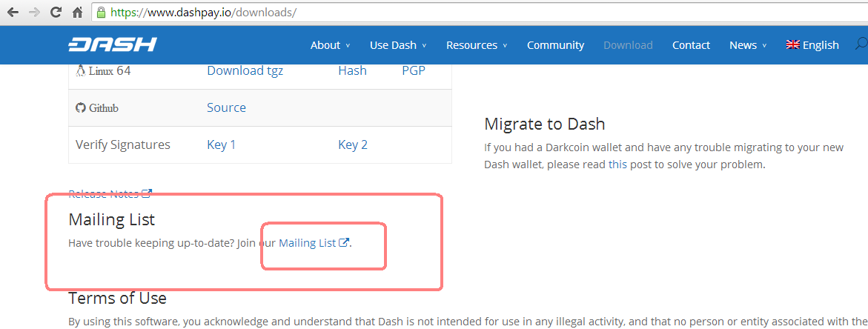
Task: Click the green padlock security icon
Action: (x=101, y=12)
